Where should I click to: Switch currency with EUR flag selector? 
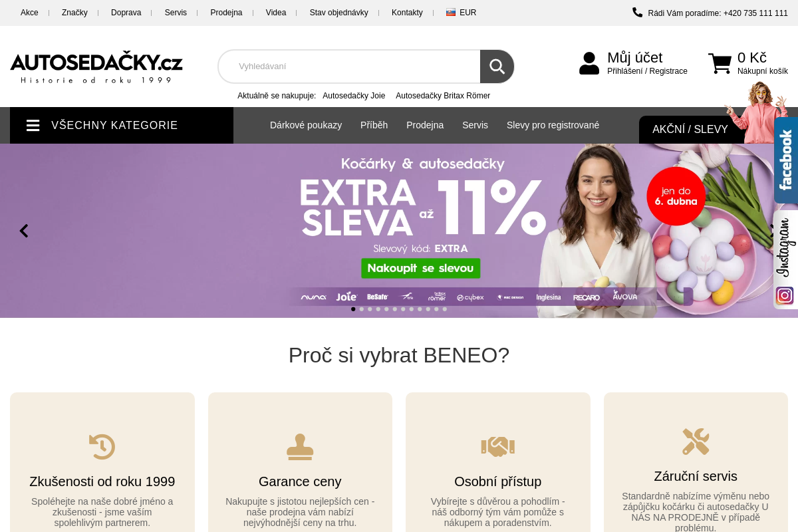(462, 12)
